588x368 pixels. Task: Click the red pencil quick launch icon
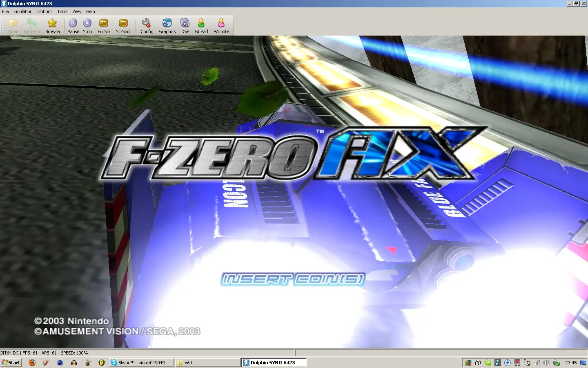click(x=46, y=363)
